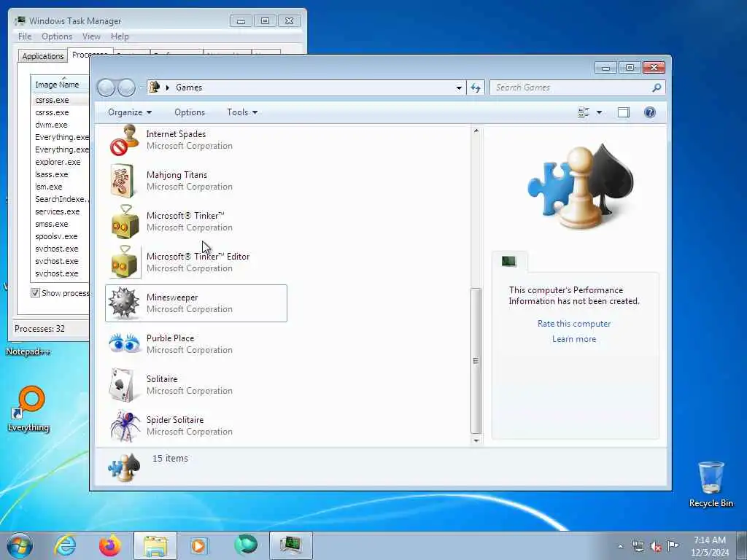The image size is (747, 560).
Task: Select the Purble Place eyes icon
Action: click(124, 343)
